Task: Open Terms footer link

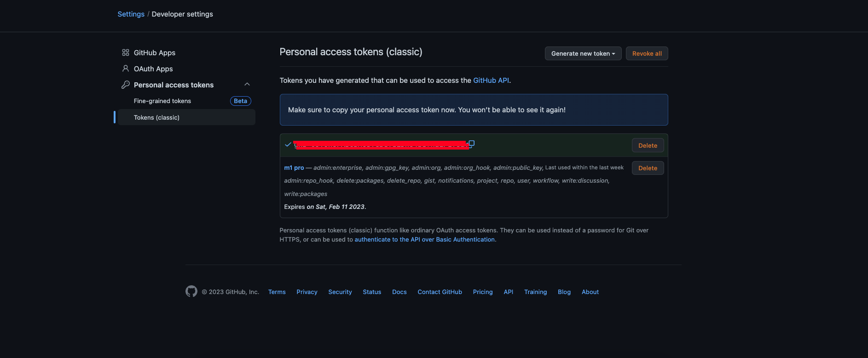Action: click(x=277, y=292)
